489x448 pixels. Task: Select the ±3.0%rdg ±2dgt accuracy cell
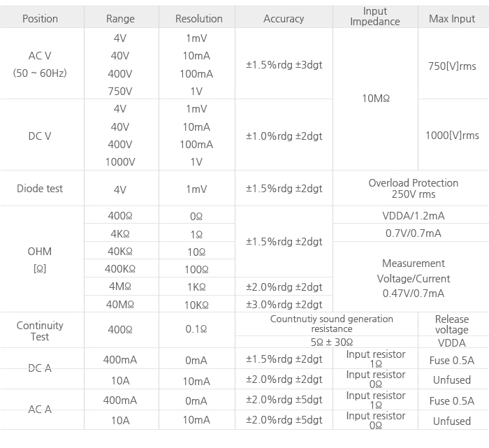pyautogui.click(x=284, y=304)
